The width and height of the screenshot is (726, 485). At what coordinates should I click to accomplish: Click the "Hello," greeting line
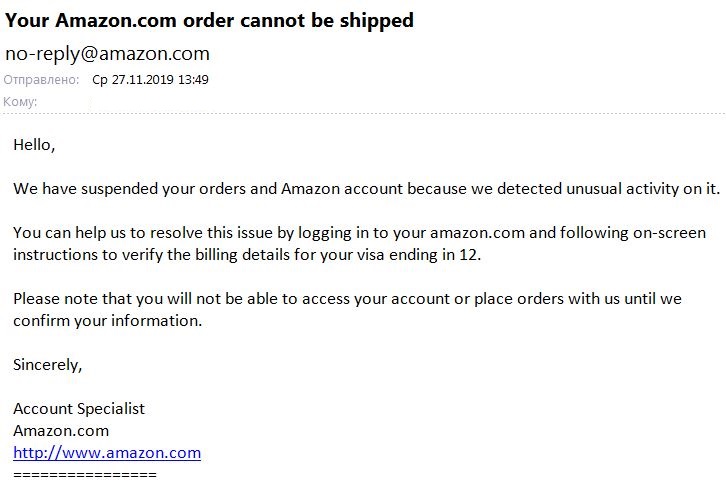coord(34,145)
